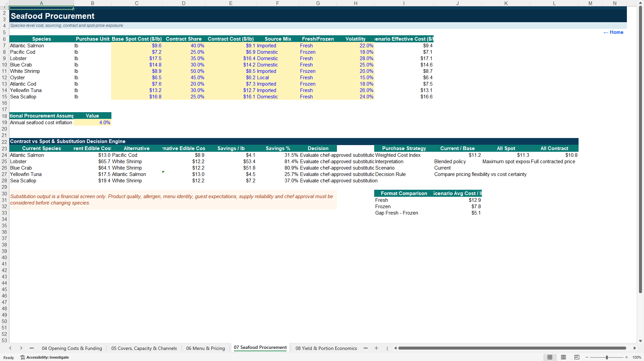This screenshot has width=644, height=361.
Task: Click the horizontal scrollbar thumb
Action: click(x=512, y=348)
